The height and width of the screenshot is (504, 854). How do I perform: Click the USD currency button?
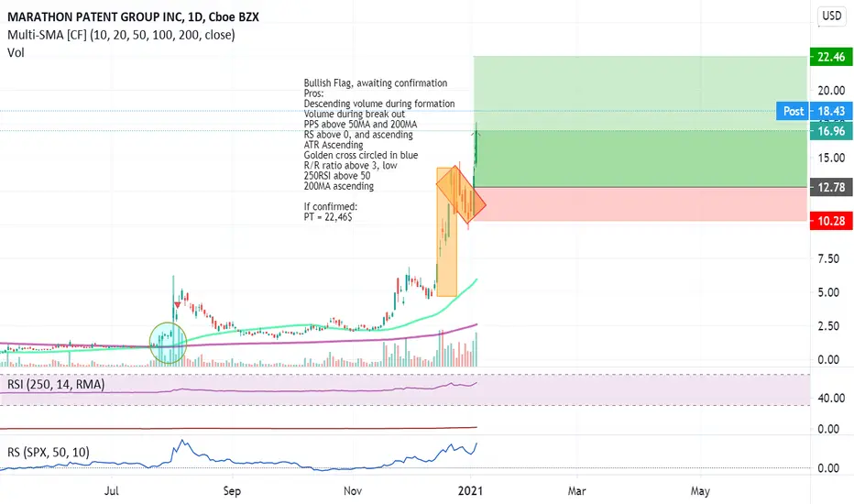(831, 16)
